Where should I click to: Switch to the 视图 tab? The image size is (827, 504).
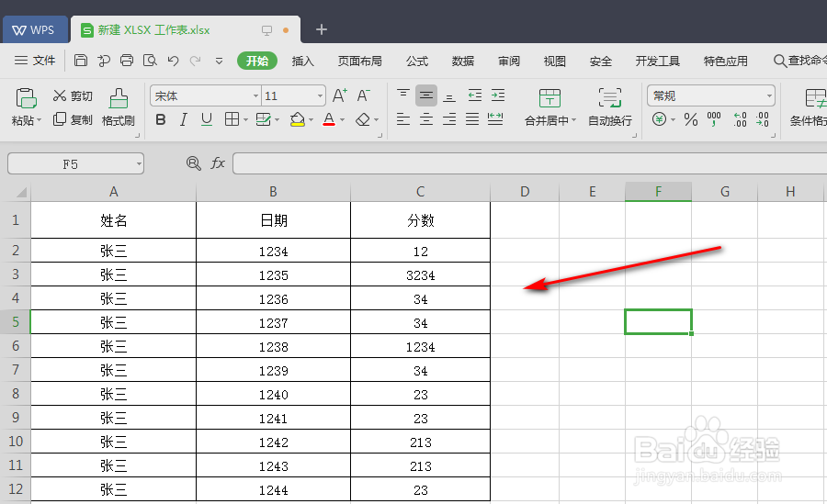coord(554,62)
